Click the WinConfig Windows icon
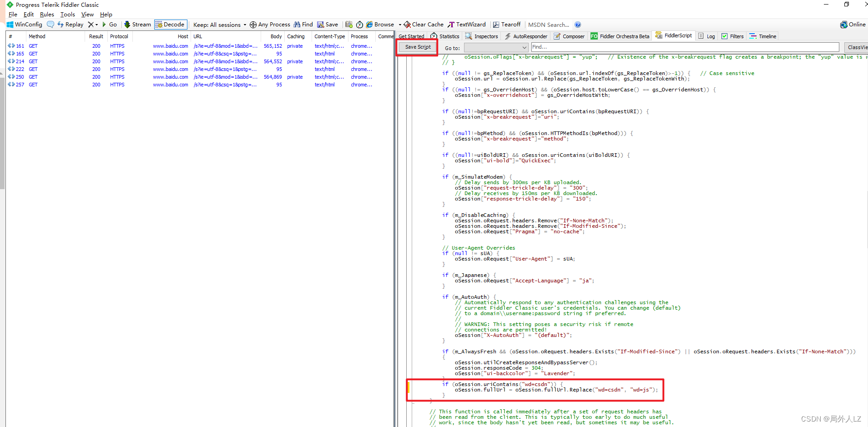Viewport: 868px width, 427px height. pyautogui.click(x=10, y=25)
